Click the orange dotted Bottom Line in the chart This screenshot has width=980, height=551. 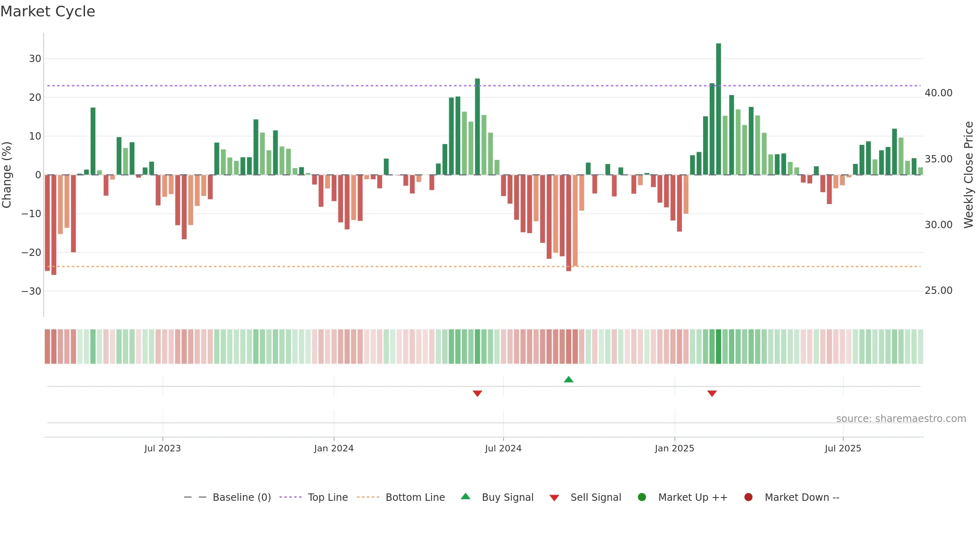tap(484, 267)
